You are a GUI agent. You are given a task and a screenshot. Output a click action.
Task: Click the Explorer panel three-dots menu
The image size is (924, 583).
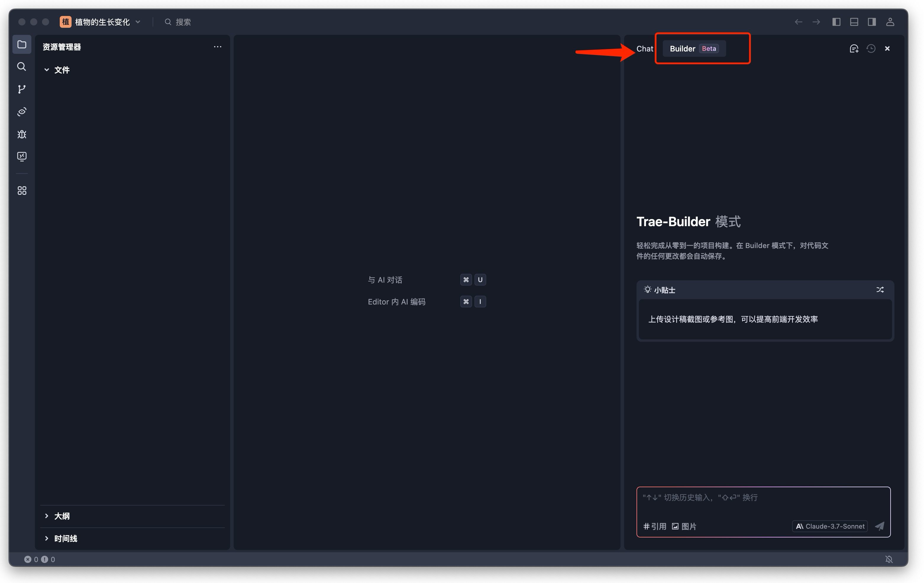click(x=218, y=47)
